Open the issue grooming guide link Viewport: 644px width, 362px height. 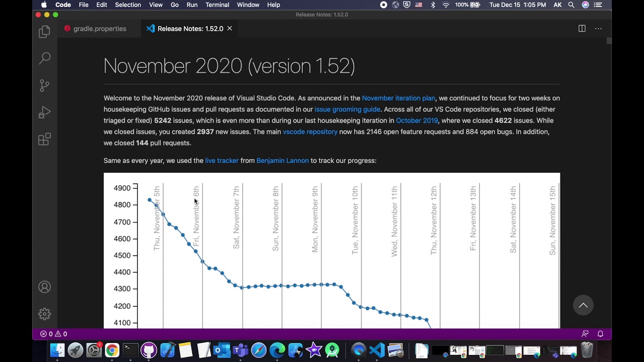click(x=347, y=109)
